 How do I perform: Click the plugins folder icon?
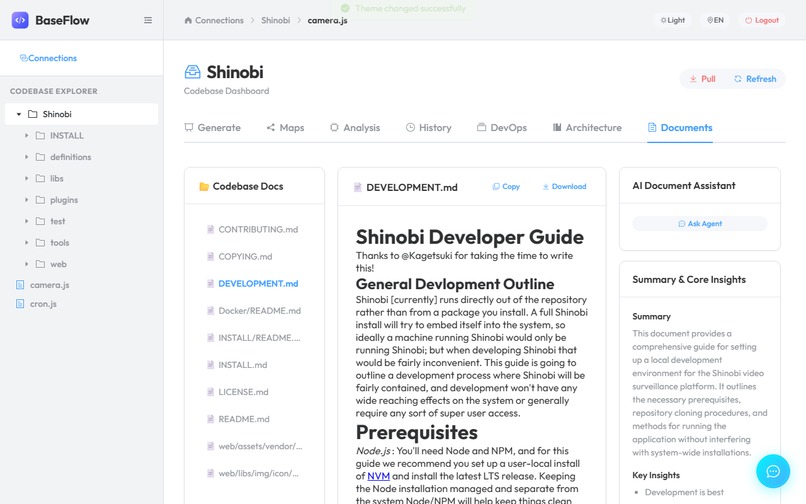pos(40,200)
